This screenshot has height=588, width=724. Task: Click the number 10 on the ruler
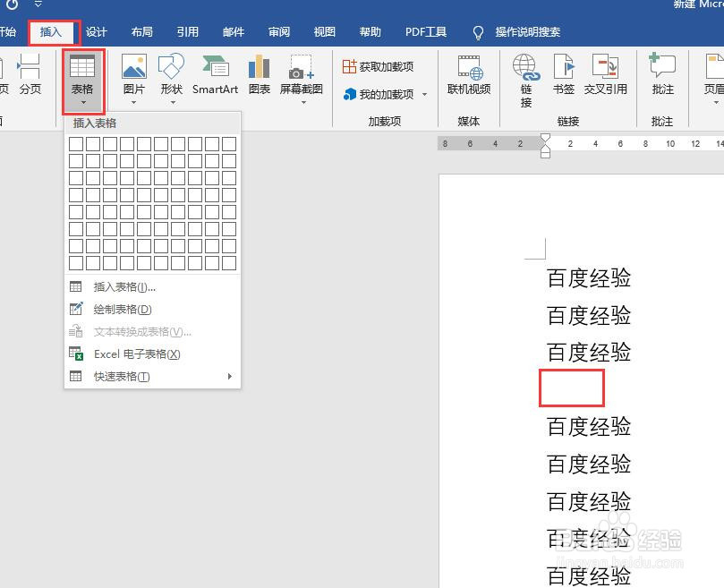[670, 144]
